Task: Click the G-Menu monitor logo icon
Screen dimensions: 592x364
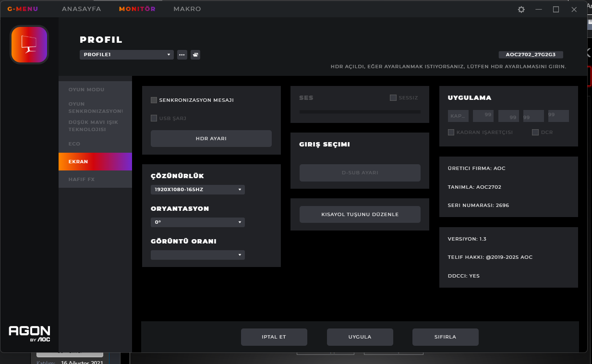Action: point(29,45)
